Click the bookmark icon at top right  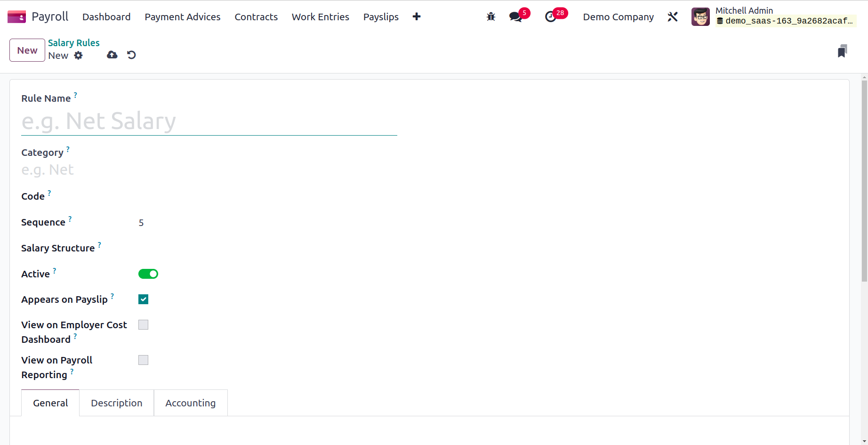843,51
